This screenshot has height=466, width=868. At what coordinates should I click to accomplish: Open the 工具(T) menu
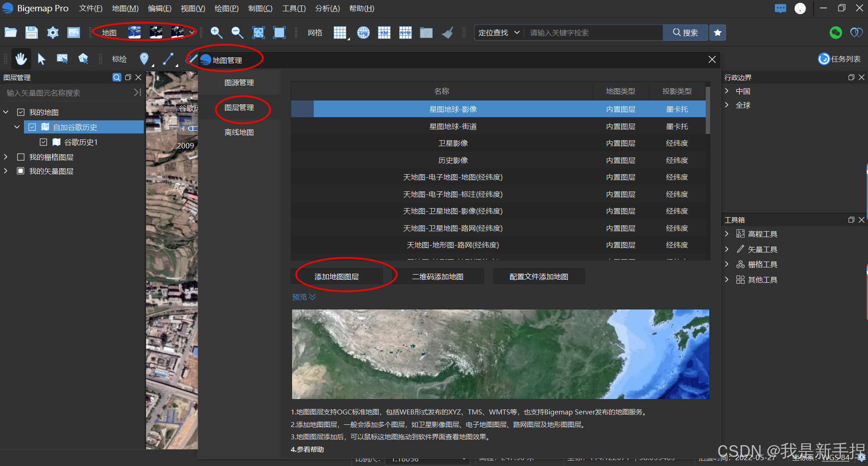coord(294,9)
